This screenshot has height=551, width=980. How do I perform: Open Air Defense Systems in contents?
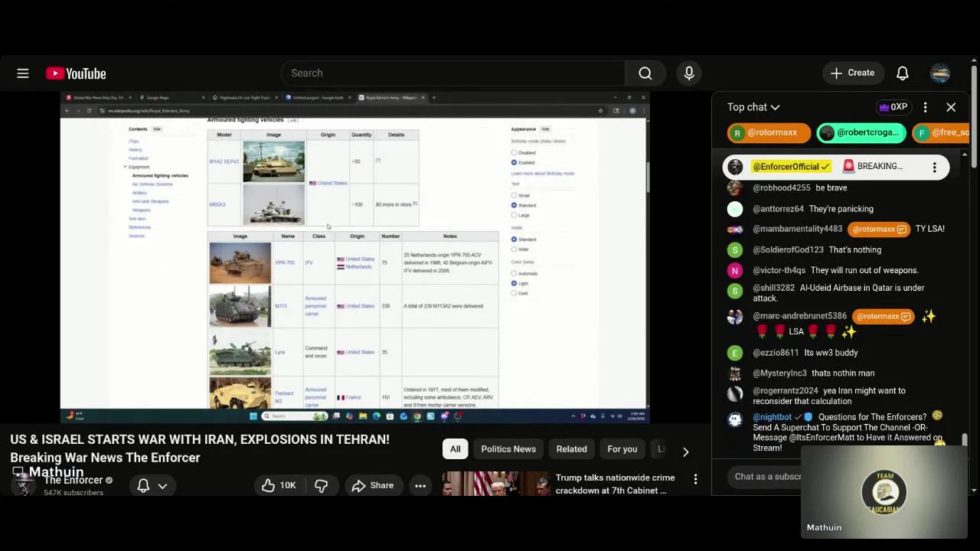coord(152,184)
